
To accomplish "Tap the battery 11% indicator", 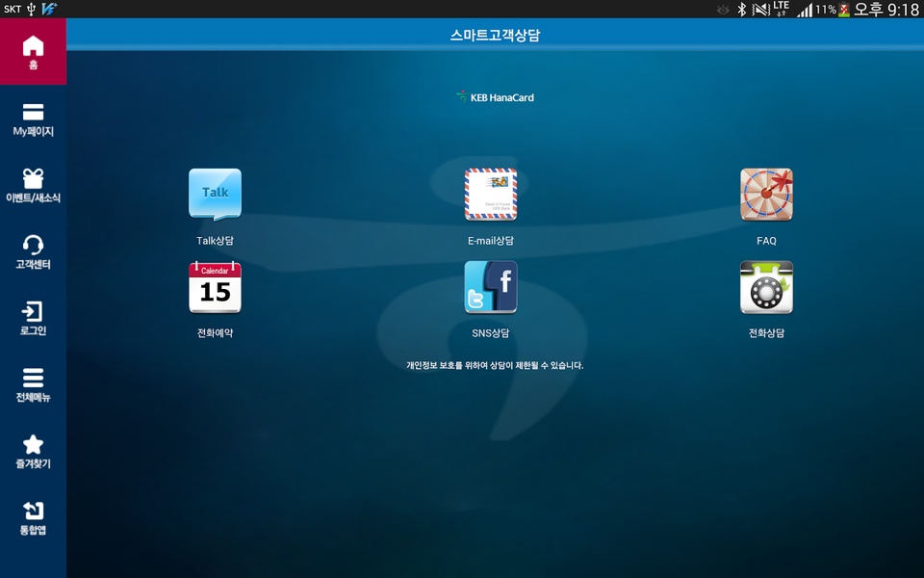I will [832, 9].
